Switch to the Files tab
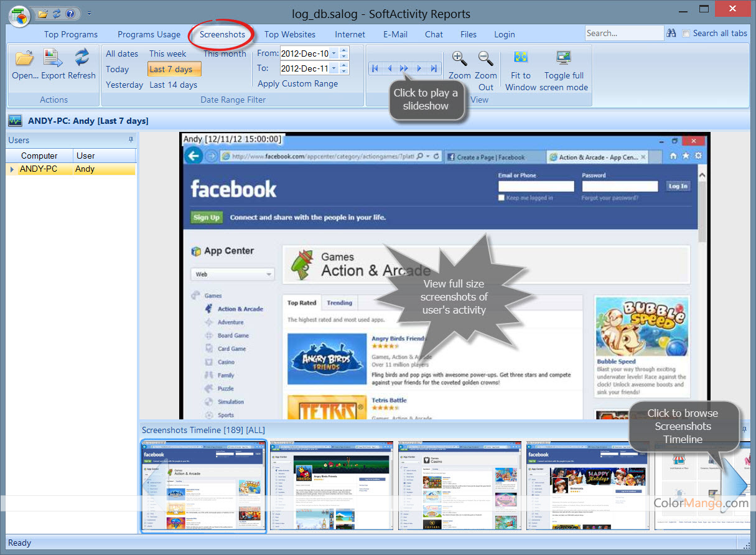The width and height of the screenshot is (756, 555). point(469,34)
